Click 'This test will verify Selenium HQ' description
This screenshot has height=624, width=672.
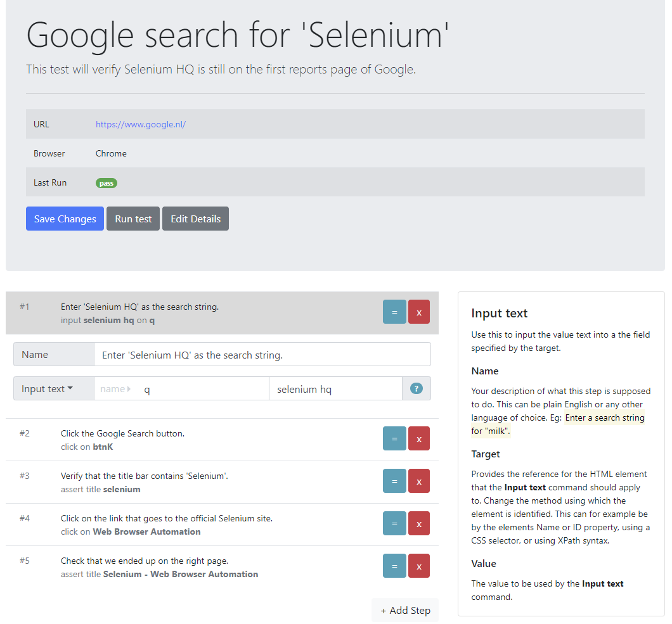(x=221, y=70)
